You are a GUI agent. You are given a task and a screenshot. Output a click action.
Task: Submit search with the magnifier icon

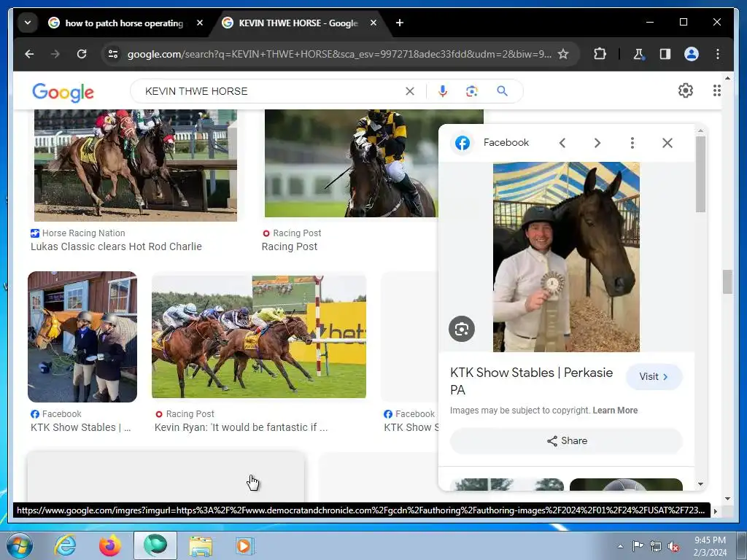[x=502, y=91]
